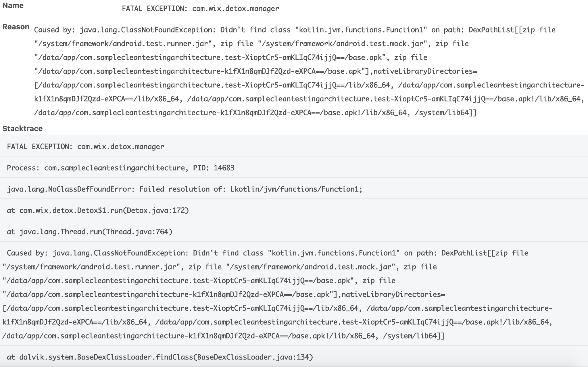Click the first FATAL EXCEPTION stacktrace row
Viewport: 588px width, 367px height.
[294, 146]
